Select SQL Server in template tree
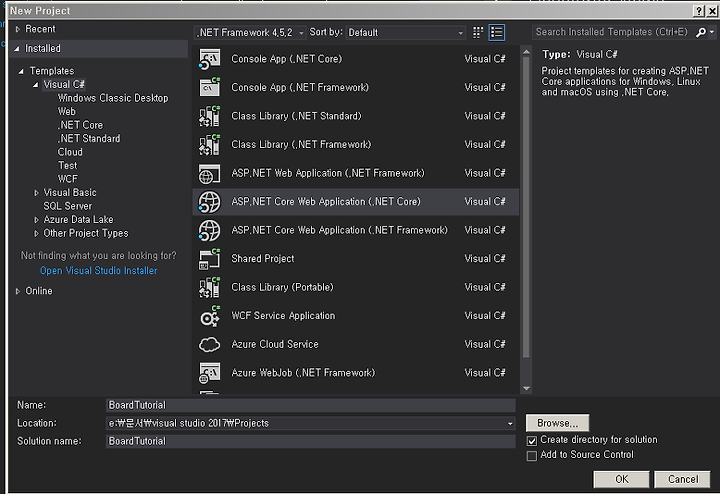The image size is (720, 494). pyautogui.click(x=68, y=206)
